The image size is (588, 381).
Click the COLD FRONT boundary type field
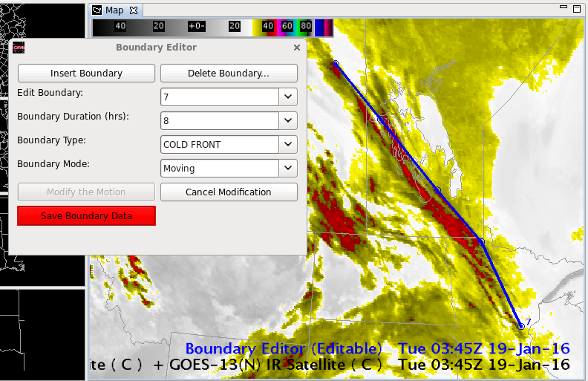(x=220, y=144)
